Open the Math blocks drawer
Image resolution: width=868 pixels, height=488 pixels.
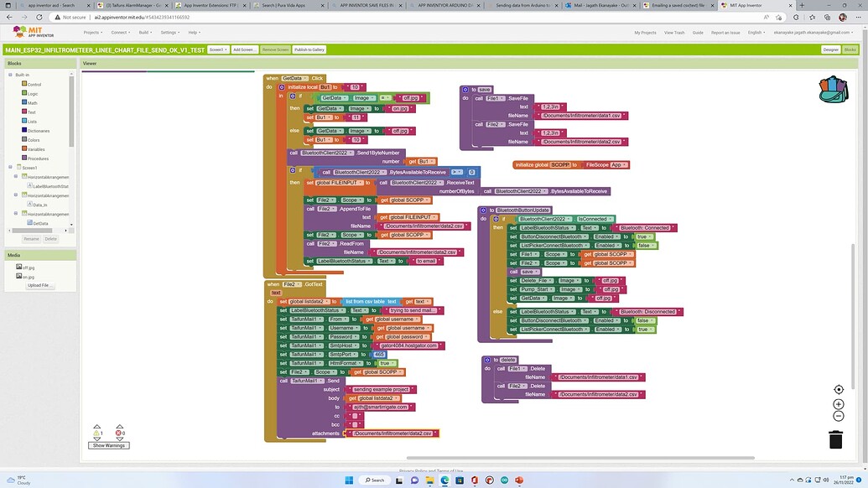(x=34, y=102)
